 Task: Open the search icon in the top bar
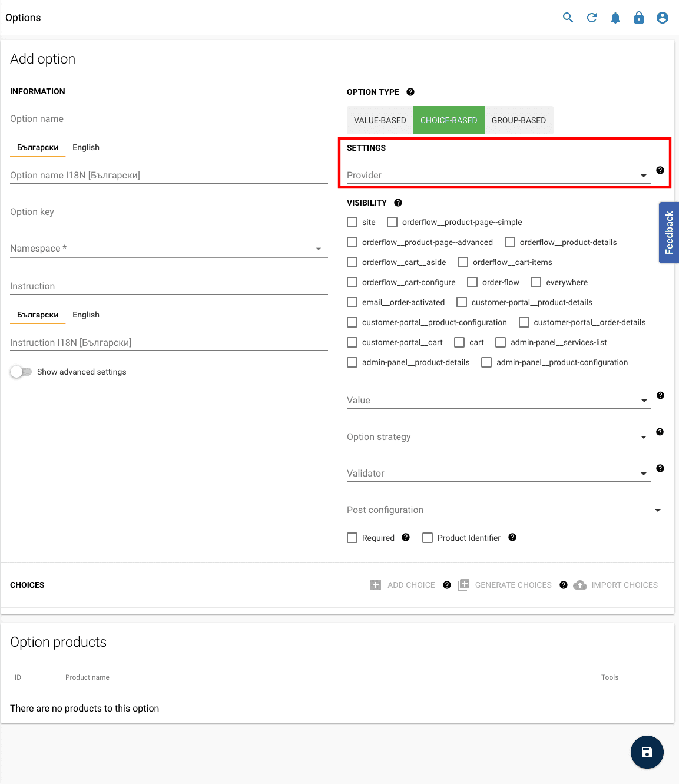(567, 17)
